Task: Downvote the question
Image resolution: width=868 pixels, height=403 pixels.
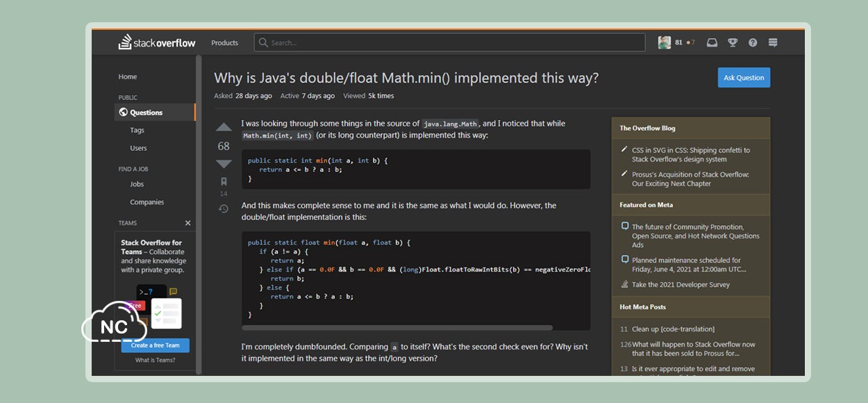Action: point(224,164)
